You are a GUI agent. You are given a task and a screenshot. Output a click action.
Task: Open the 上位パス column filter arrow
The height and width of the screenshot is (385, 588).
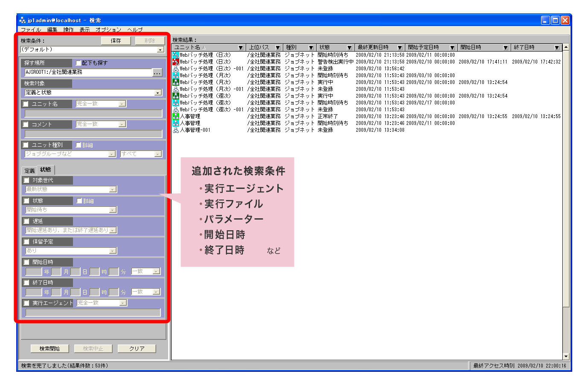[x=278, y=47]
